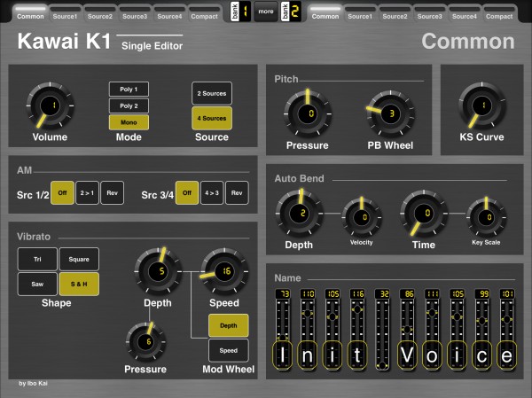Screen dimensions: 532x398
Task: Click the Volume knob
Action: [x=51, y=105]
